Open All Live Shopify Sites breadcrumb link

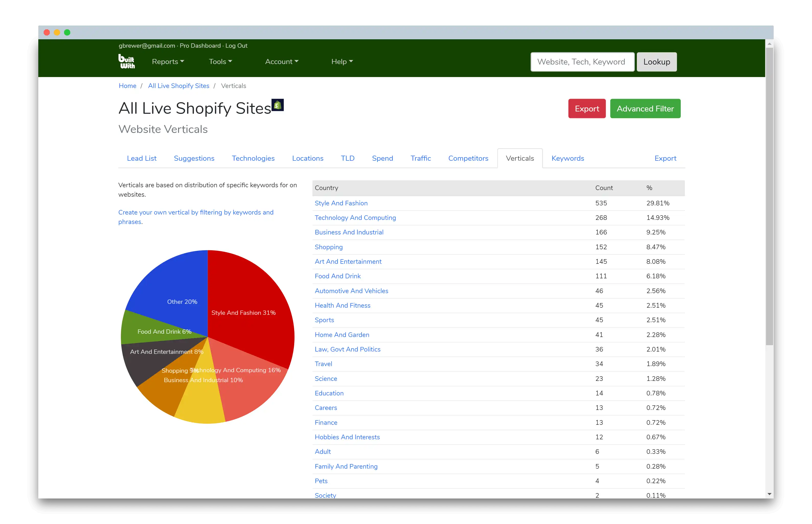178,86
